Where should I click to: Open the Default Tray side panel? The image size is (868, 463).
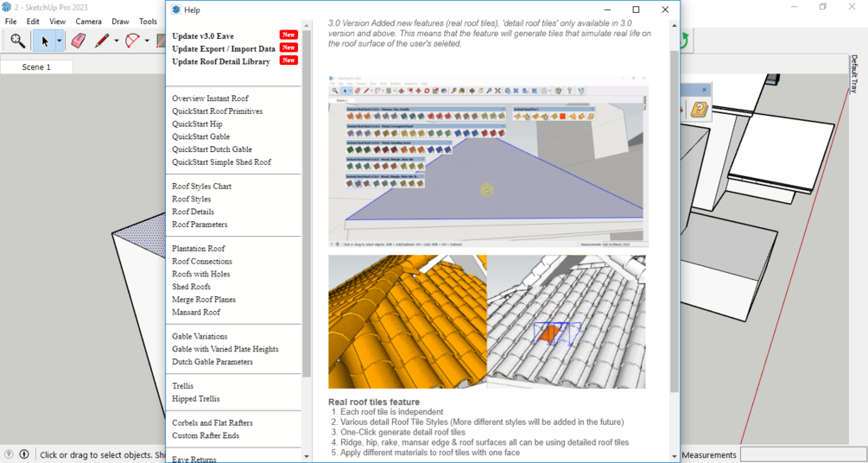853,73
